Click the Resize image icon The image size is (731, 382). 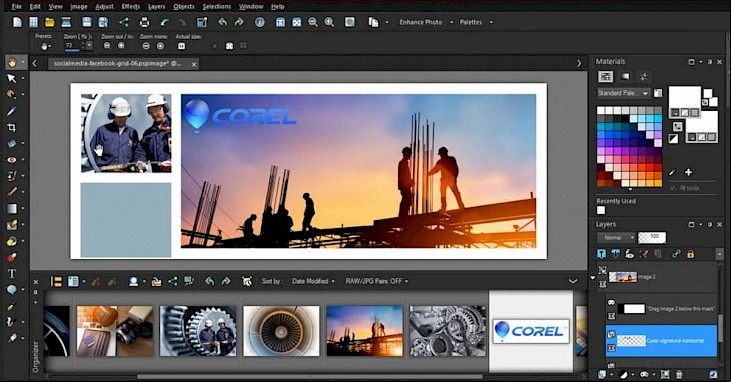(x=201, y=22)
